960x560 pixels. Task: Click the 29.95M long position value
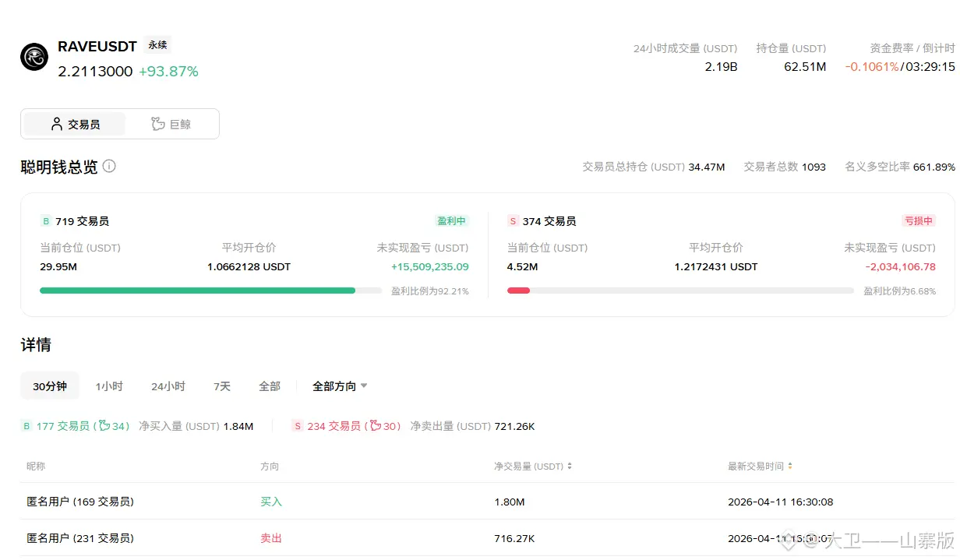coord(58,267)
